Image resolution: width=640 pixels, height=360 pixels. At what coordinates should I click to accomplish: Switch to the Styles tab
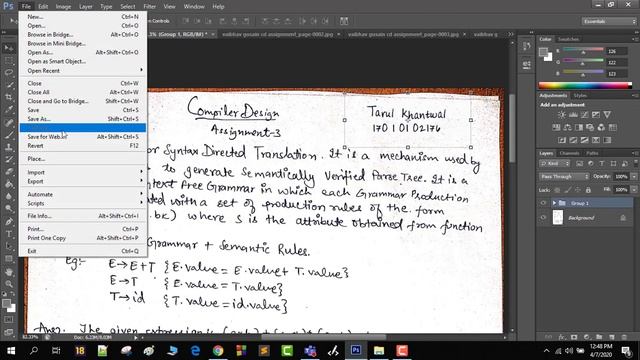[x=580, y=96]
